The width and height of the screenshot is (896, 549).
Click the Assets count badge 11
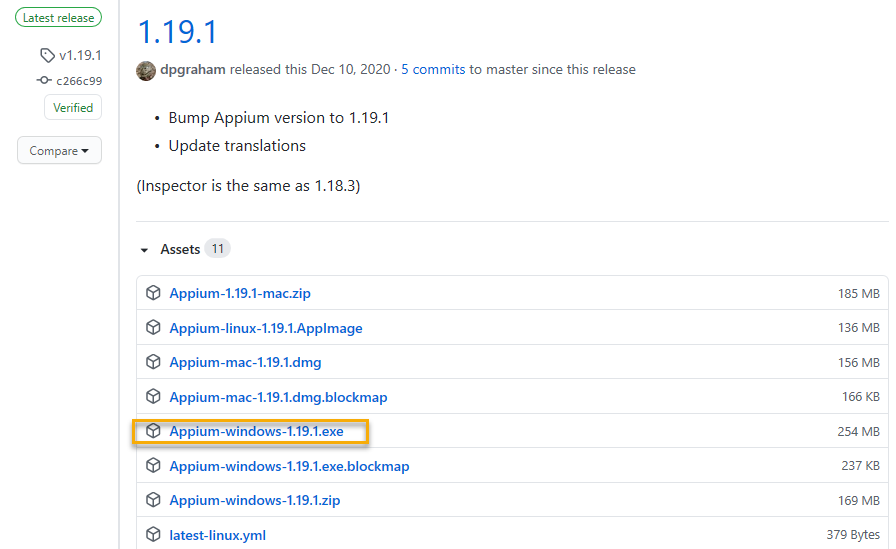[x=217, y=249]
